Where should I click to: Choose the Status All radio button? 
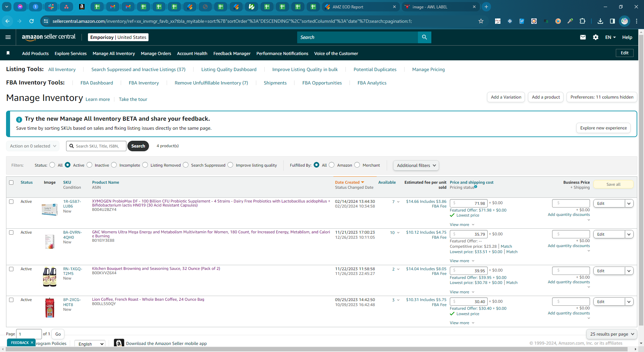52,165
